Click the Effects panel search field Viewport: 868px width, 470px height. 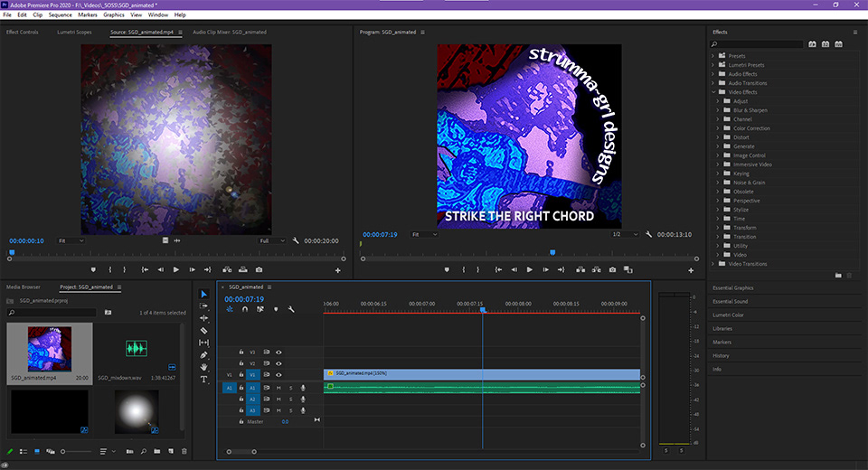click(756, 44)
